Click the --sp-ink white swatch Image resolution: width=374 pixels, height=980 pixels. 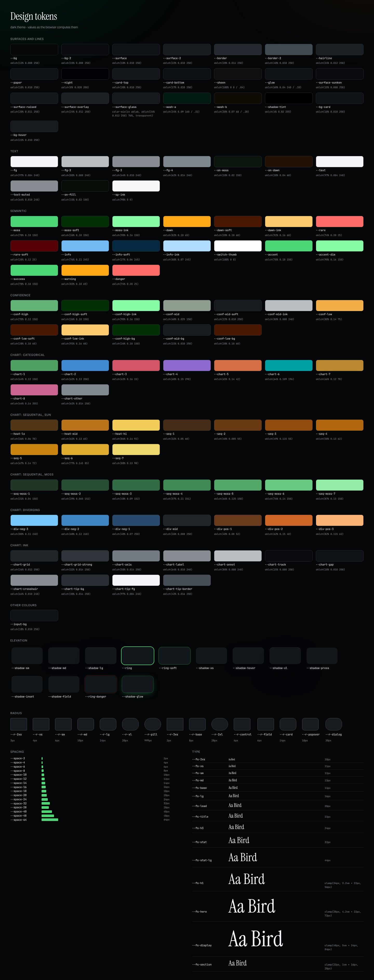[x=136, y=186]
